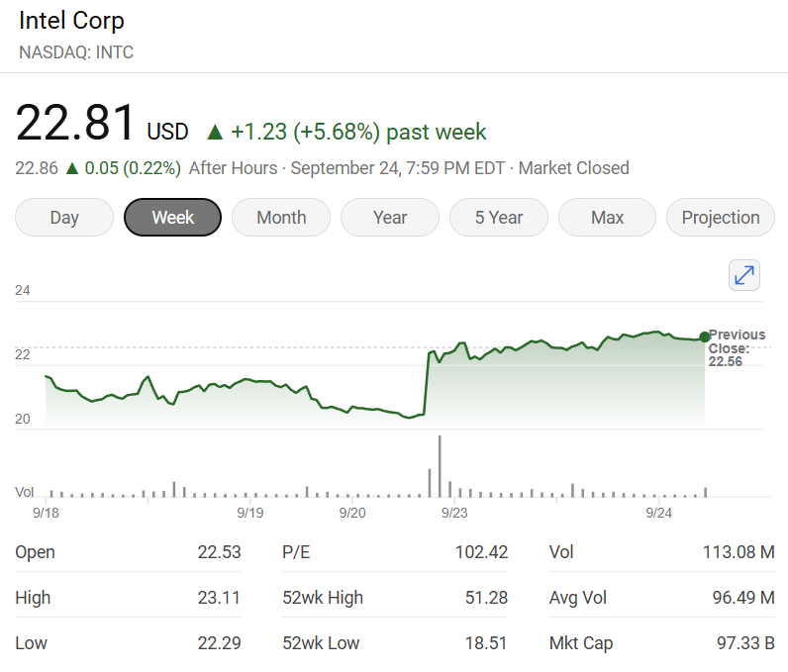This screenshot has height=672, width=788.
Task: Click the +1.23 (+5.68%) past week change
Action: (x=346, y=132)
